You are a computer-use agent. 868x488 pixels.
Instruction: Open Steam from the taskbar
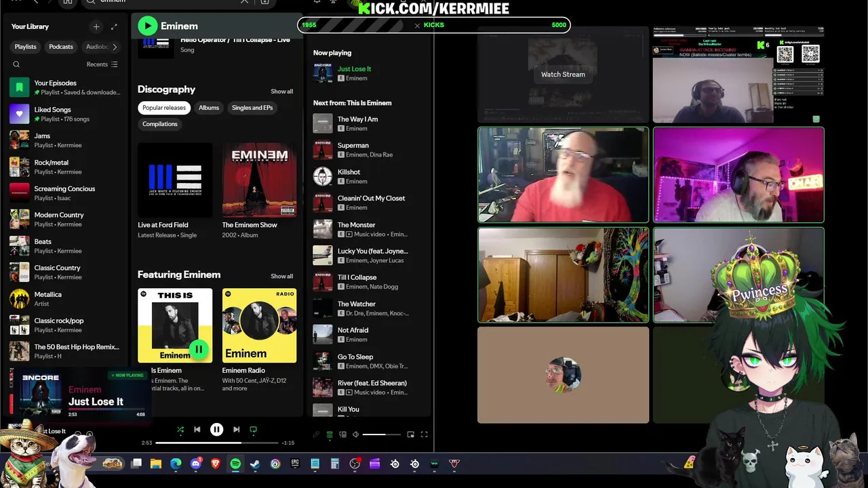point(255,464)
